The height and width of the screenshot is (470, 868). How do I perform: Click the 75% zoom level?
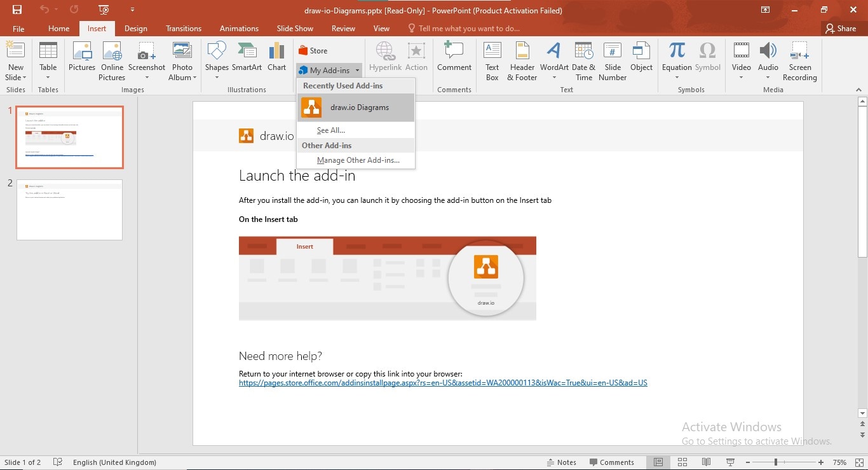[x=839, y=462]
